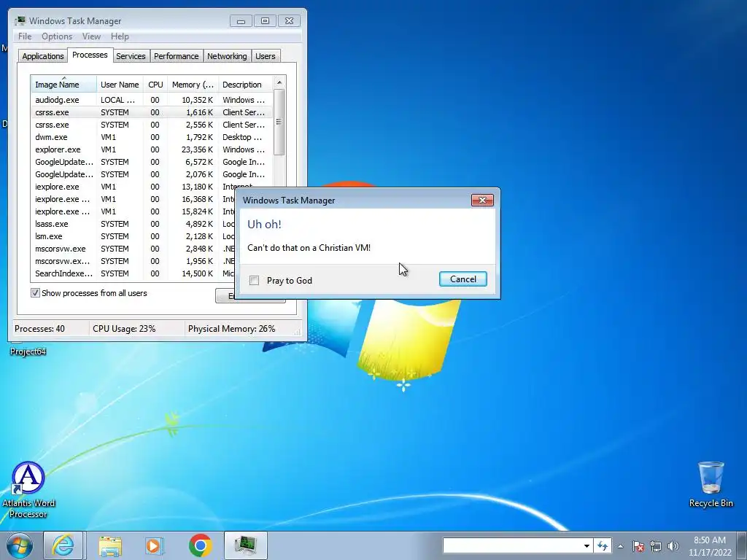Select the Project64 desktop icon label
This screenshot has height=560, width=747.
pyautogui.click(x=28, y=351)
